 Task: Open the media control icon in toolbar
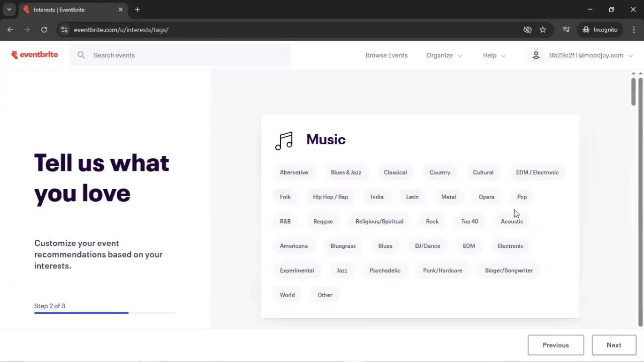pyautogui.click(x=566, y=30)
